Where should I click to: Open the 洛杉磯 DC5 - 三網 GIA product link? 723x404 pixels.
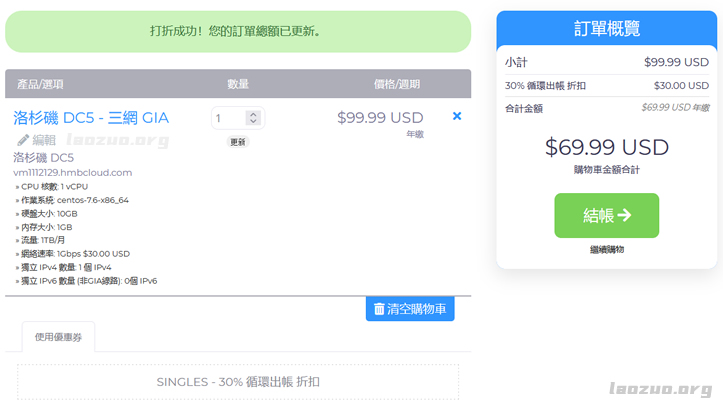(x=91, y=117)
